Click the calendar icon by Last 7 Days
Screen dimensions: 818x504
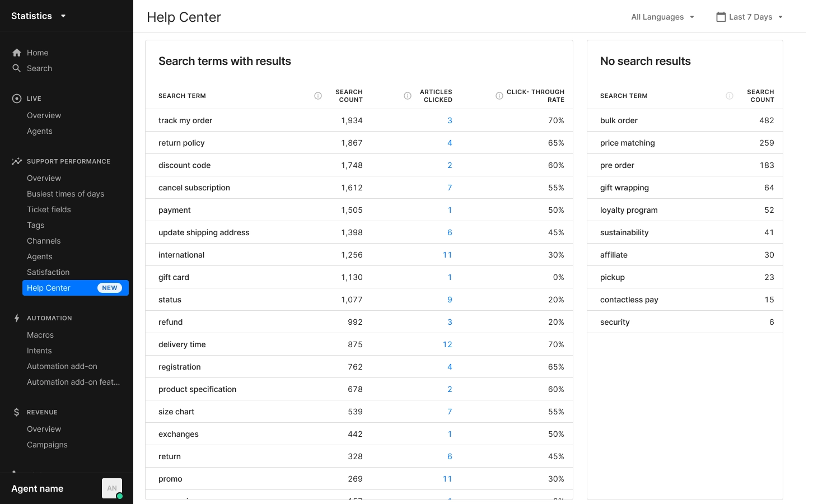[721, 17]
